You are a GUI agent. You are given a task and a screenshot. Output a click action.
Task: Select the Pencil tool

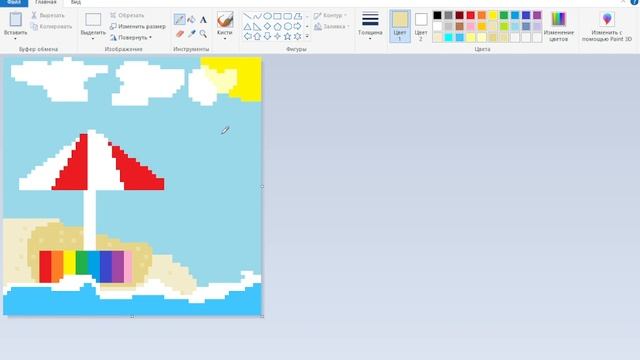pyautogui.click(x=179, y=19)
